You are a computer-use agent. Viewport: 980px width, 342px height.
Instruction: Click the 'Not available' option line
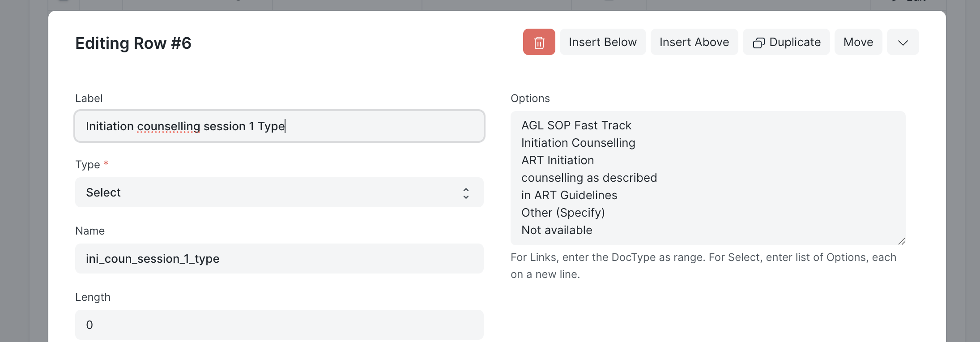[x=557, y=230]
